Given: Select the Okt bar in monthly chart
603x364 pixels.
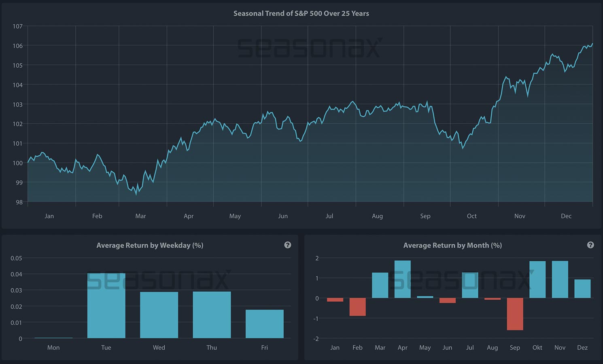Looking at the screenshot, I should 537,279.
